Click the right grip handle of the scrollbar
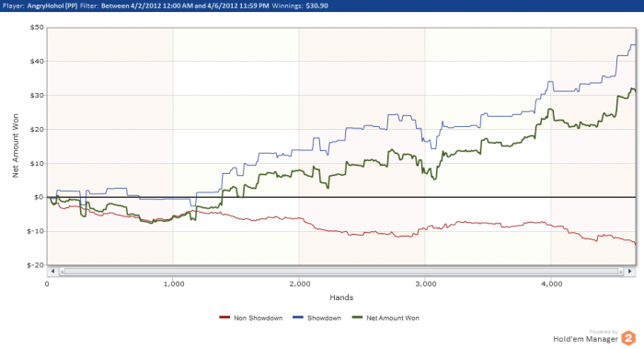The width and height of the screenshot is (644, 349). pyautogui.click(x=621, y=272)
